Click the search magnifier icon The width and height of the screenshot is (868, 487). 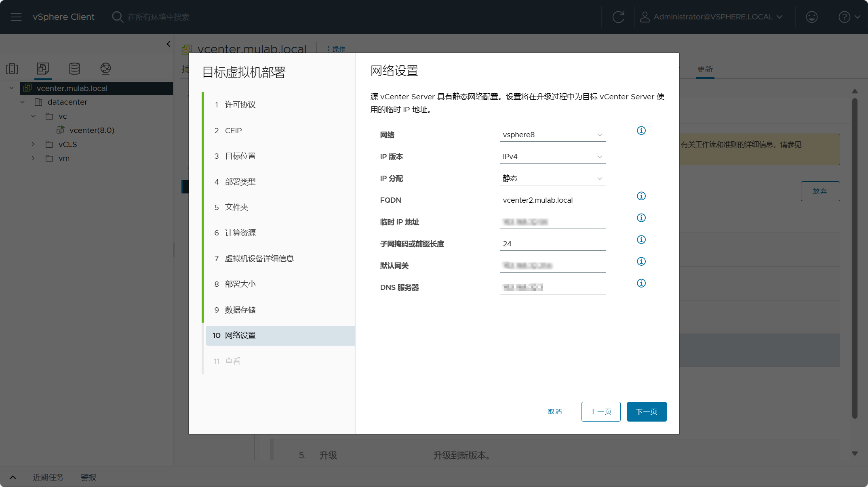tap(118, 17)
